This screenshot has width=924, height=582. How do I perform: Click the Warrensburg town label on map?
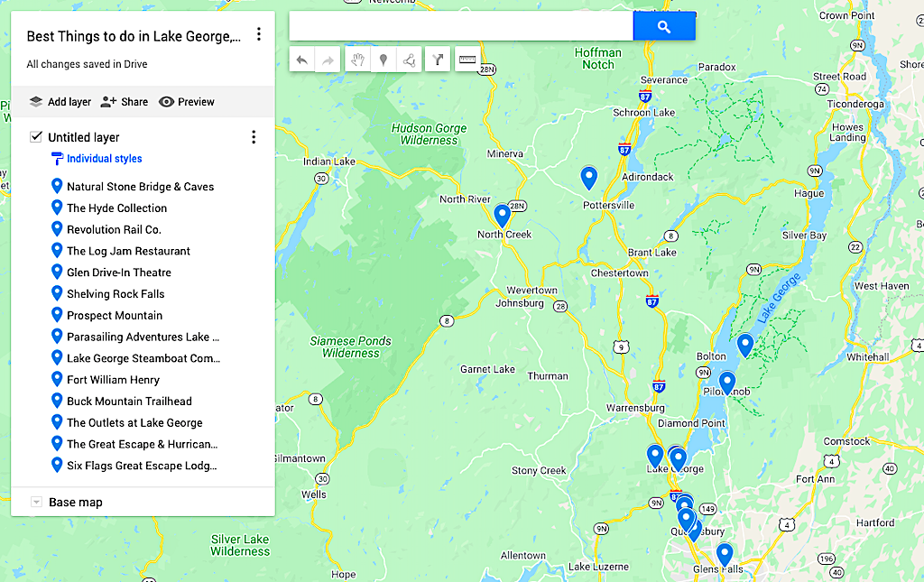pos(635,408)
